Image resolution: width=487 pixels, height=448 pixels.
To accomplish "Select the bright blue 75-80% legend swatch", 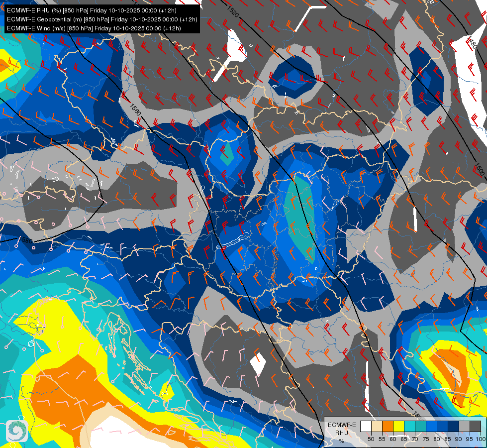I will 432,426.
